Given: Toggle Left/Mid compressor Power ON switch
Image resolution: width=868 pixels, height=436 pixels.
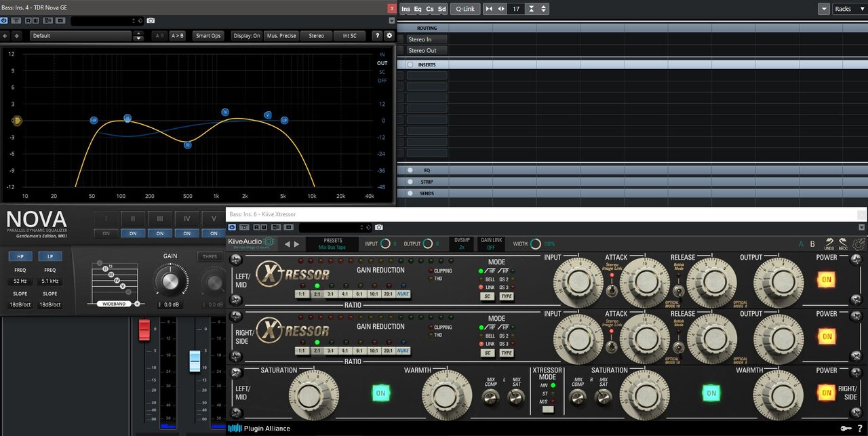Looking at the screenshot, I should [827, 280].
